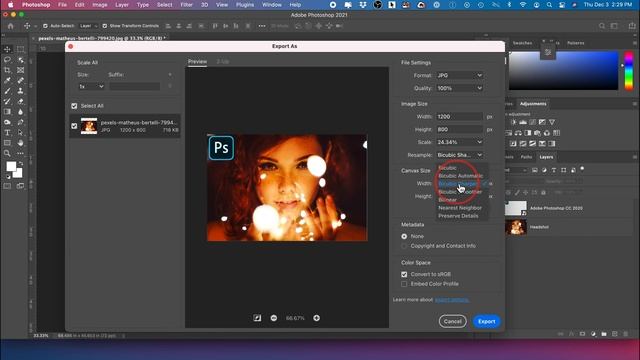Pick a color in the blue color field
This screenshot has width=640, height=360.
tap(563, 70)
